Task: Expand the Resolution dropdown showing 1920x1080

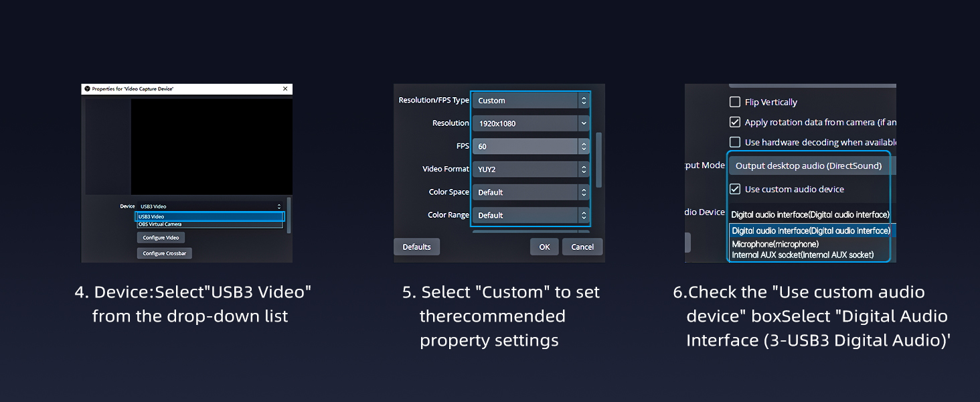Action: click(530, 123)
